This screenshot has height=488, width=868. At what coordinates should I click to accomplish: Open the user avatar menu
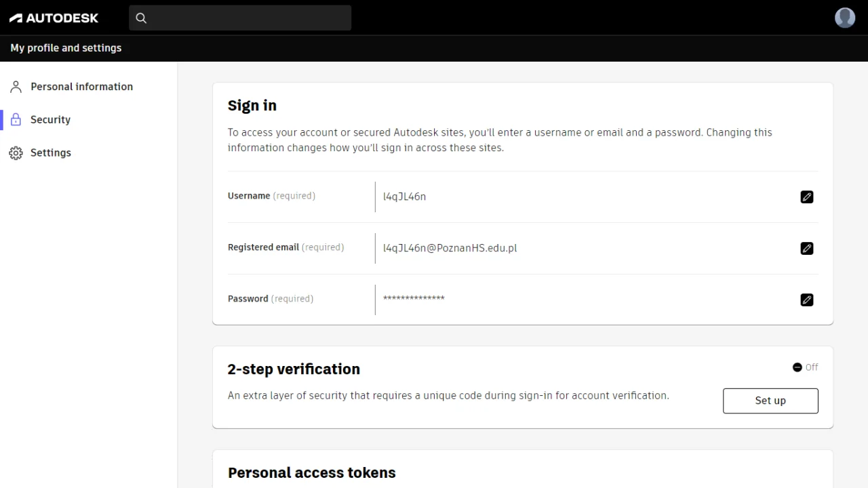(845, 18)
